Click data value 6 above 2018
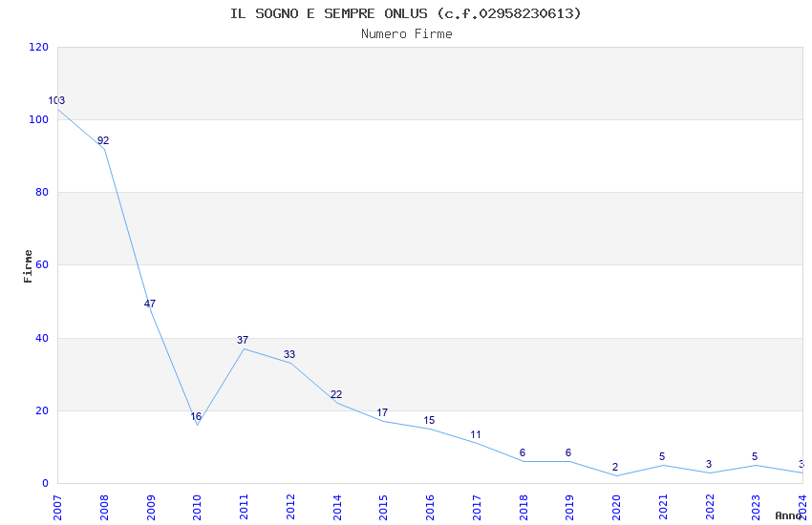812x525 pixels. 522,452
